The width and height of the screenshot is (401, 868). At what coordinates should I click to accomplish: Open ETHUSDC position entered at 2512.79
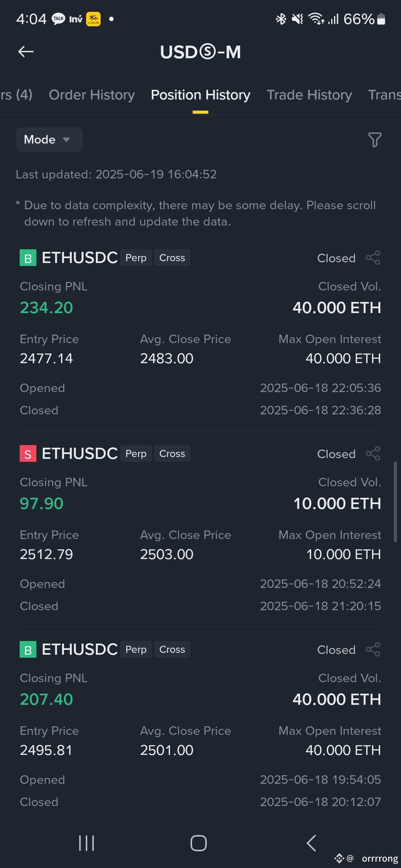click(x=200, y=528)
